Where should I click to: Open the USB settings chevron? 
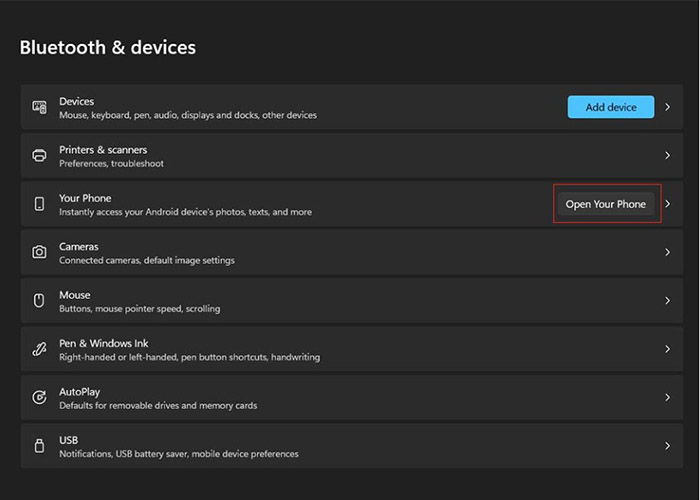[667, 446]
